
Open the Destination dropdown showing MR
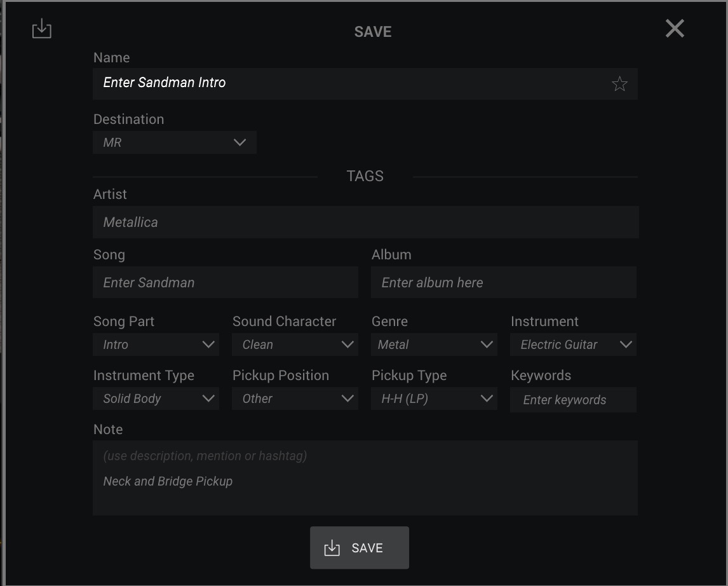point(175,142)
